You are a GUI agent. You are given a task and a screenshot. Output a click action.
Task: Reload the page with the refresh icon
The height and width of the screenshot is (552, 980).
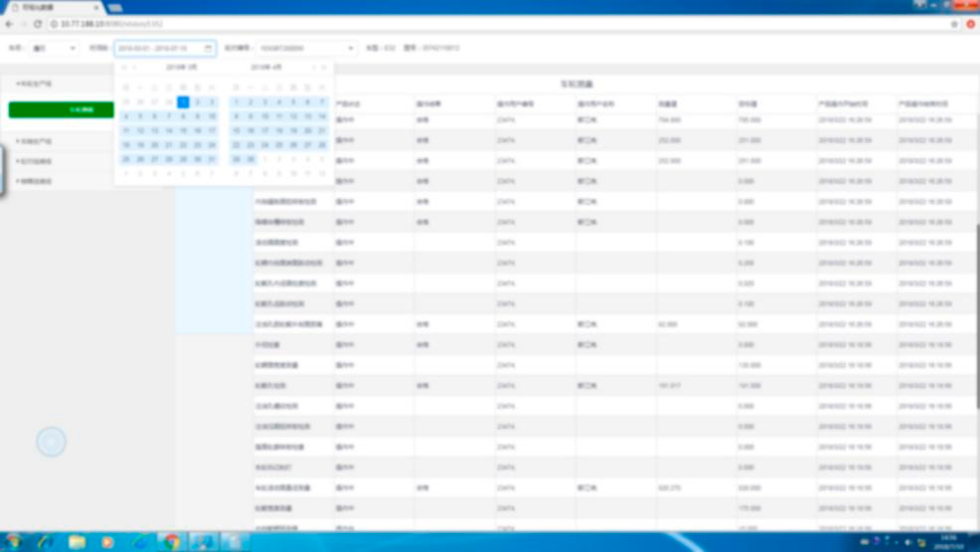click(38, 24)
